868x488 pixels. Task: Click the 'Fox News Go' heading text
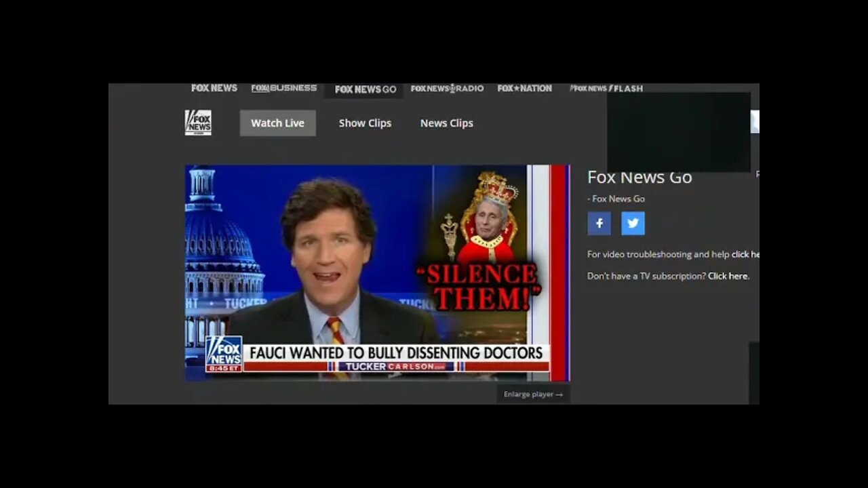pyautogui.click(x=639, y=178)
